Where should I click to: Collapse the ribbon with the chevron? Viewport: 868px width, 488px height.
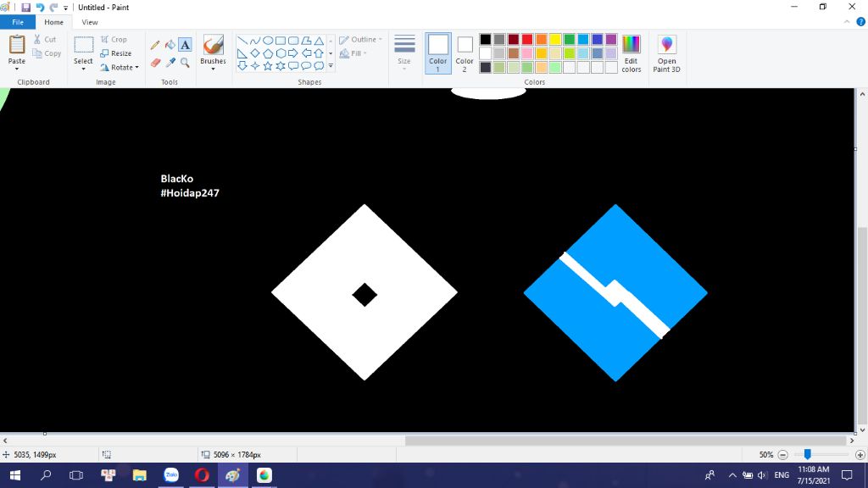pyautogui.click(x=847, y=22)
